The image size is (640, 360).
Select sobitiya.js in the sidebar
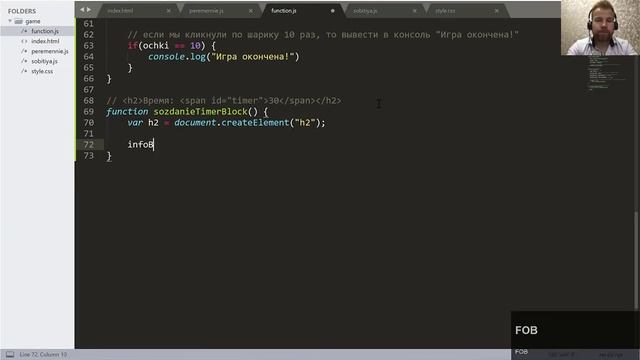pyautogui.click(x=44, y=61)
